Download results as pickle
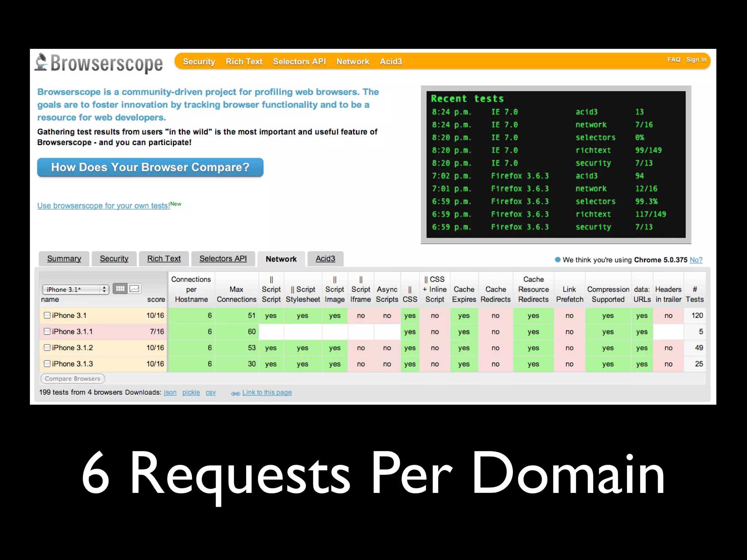Image resolution: width=747 pixels, height=560 pixels. pyautogui.click(x=191, y=392)
